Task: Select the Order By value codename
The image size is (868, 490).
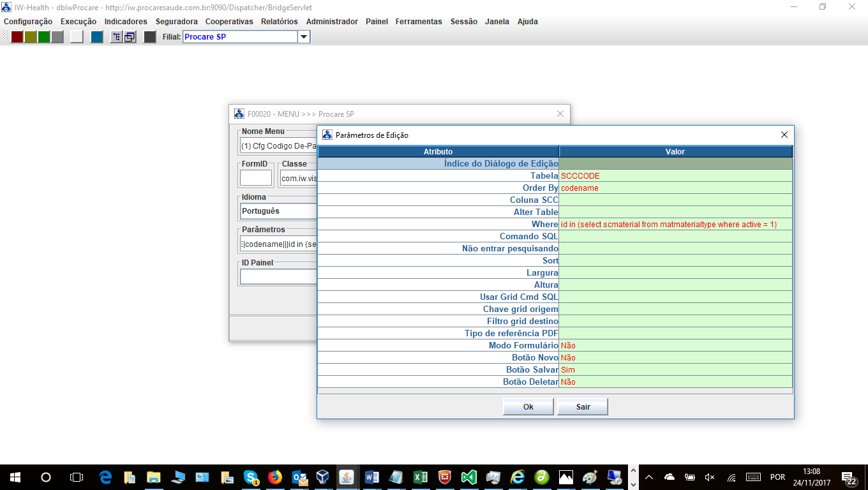Action: click(676, 188)
